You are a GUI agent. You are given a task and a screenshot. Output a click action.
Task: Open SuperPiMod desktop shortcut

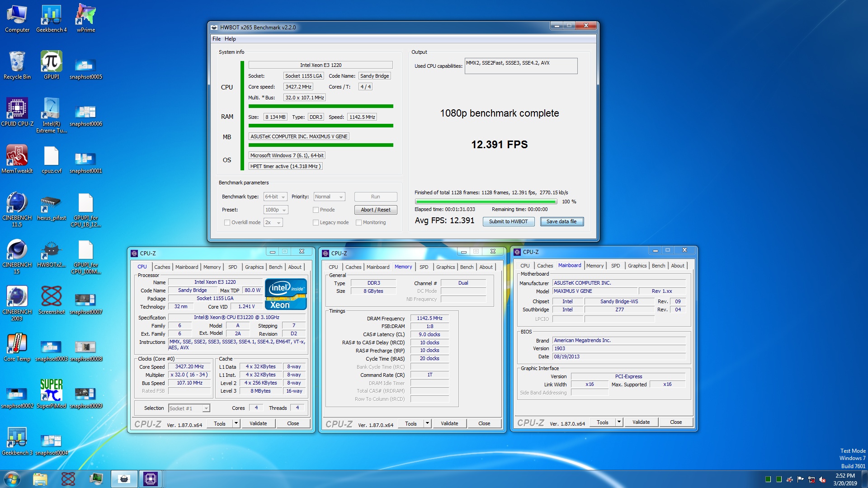point(51,394)
